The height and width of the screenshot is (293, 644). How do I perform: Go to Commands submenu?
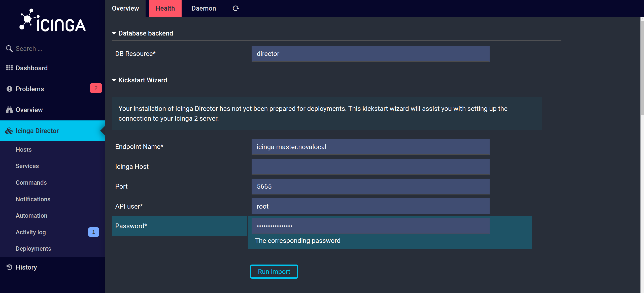coord(53,183)
